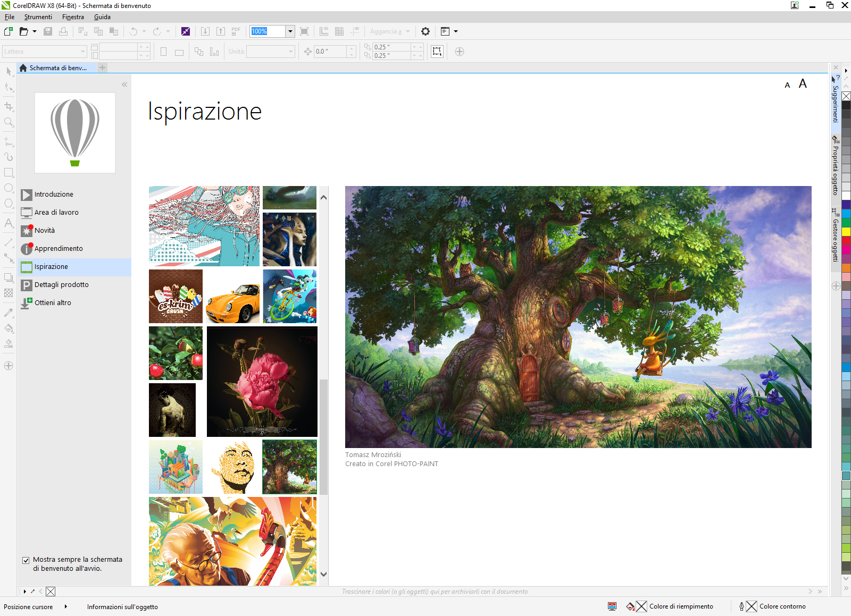Screen dimensions: 851x616
Task: Open the Area di lavoro page
Action: pos(56,213)
